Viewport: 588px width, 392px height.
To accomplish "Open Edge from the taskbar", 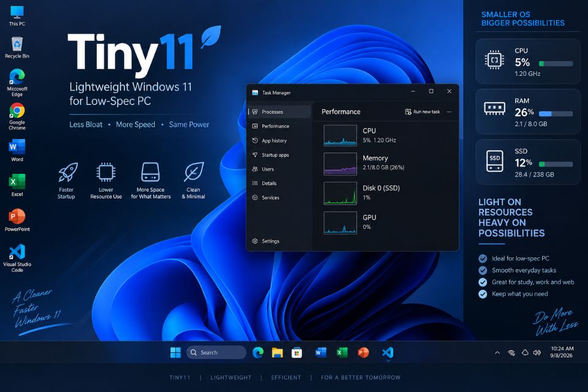I will pos(258,353).
